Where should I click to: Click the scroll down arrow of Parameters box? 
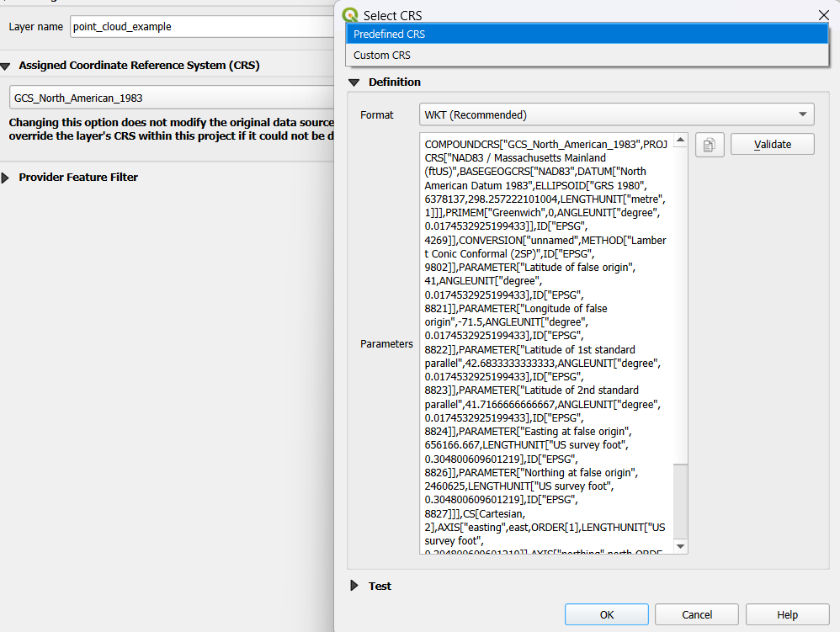[680, 546]
